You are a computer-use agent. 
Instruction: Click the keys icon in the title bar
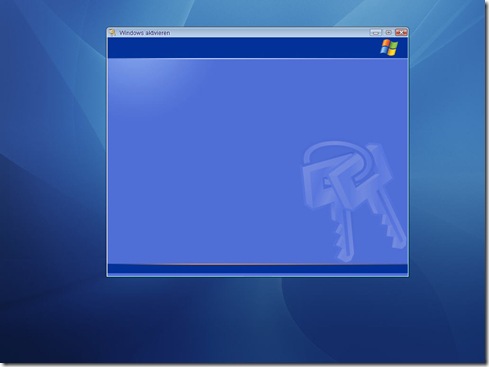112,32
